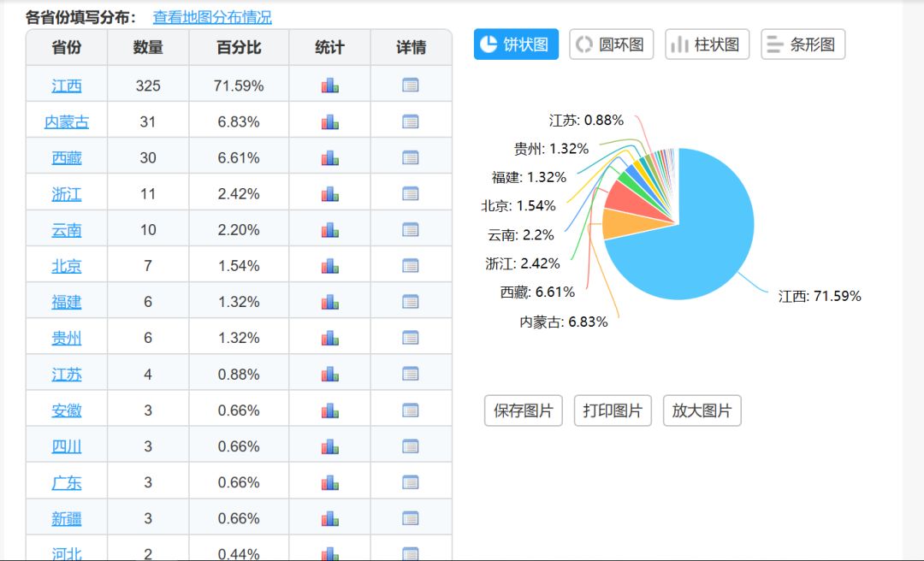This screenshot has height=561, width=924.
Task: Open the details icon for 浙江
Action: (x=411, y=194)
